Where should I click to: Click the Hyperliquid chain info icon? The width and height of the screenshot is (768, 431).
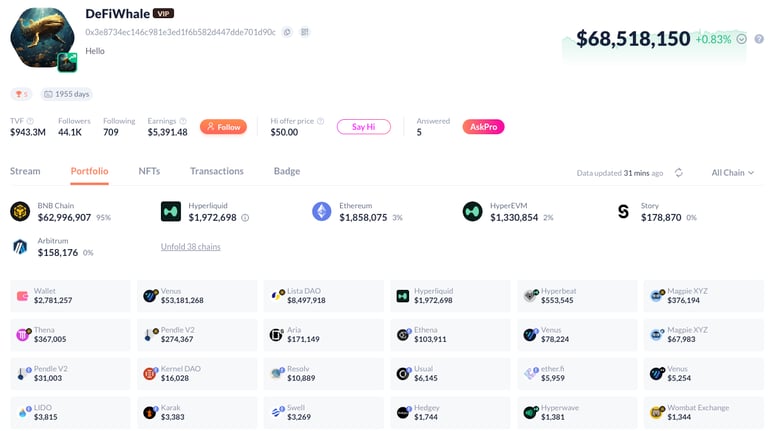pos(245,217)
